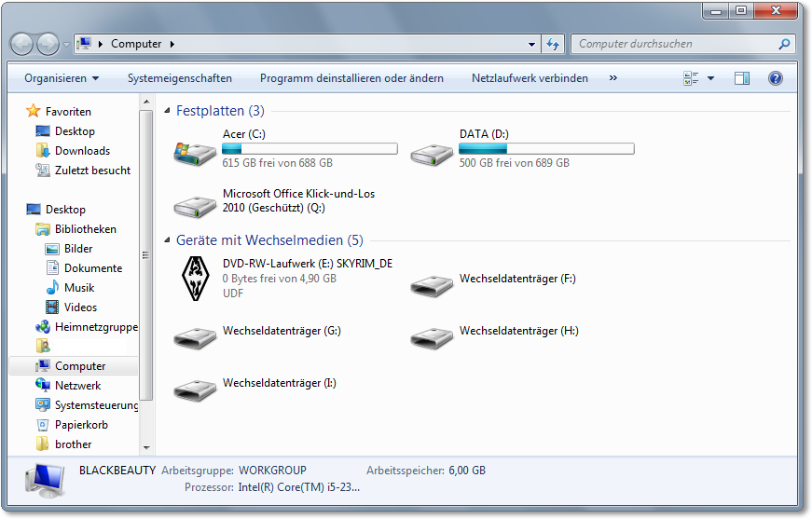Viewport: 812px width, 519px height.
Task: Click into the Computer durchsuchen search field
Action: [x=676, y=44]
